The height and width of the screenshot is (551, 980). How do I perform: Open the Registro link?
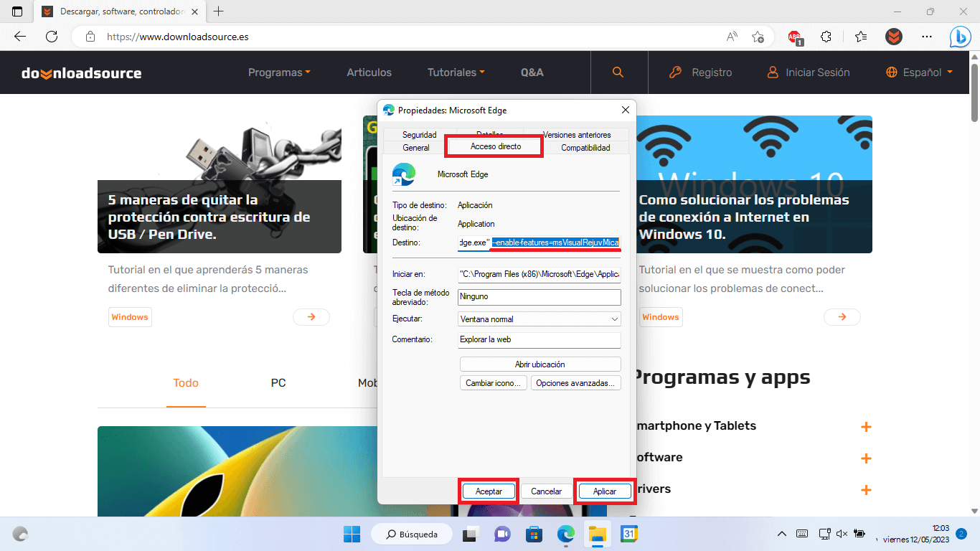(x=700, y=72)
